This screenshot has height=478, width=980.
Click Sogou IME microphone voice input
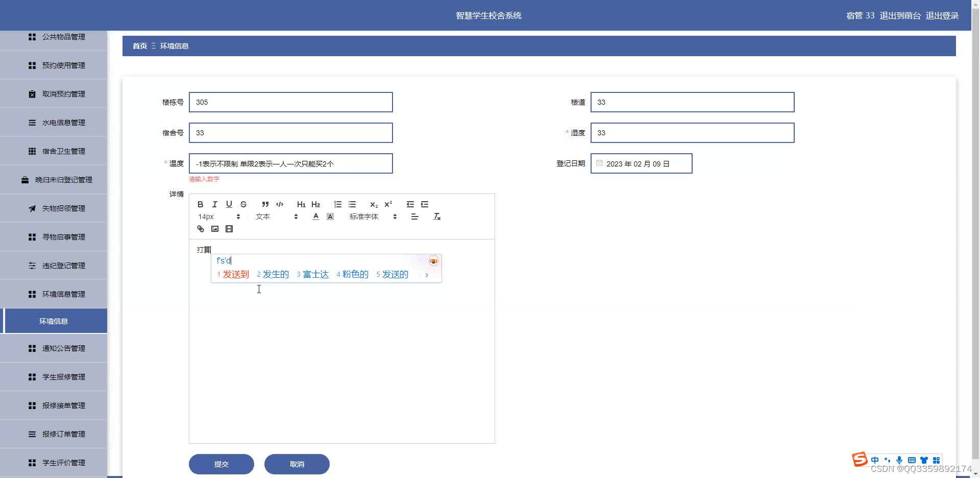pyautogui.click(x=899, y=460)
